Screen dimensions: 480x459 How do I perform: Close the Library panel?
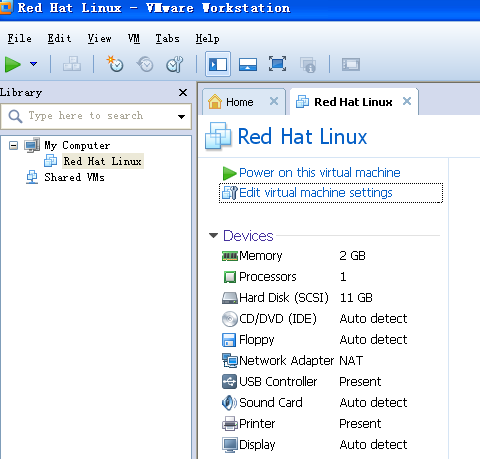click(x=183, y=92)
